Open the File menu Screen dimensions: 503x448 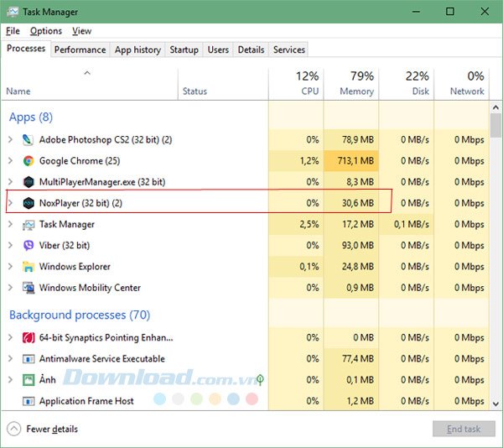pos(13,31)
